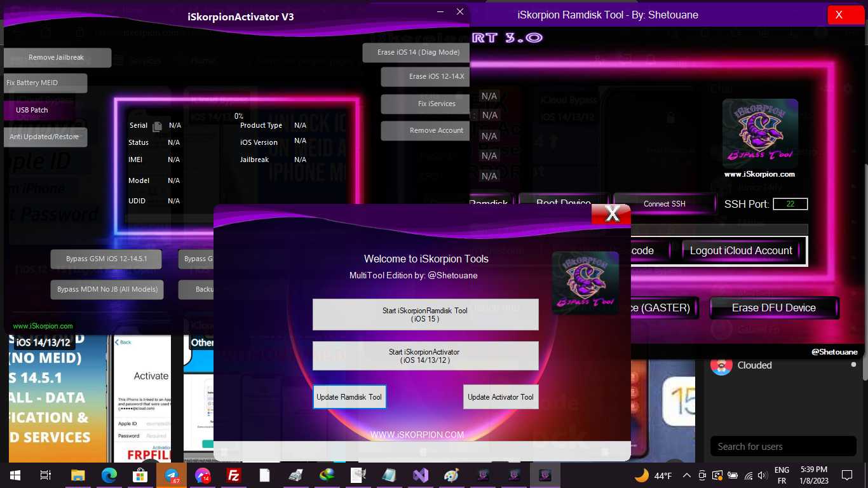
Task: Open Paint from the taskbar
Action: [452, 475]
